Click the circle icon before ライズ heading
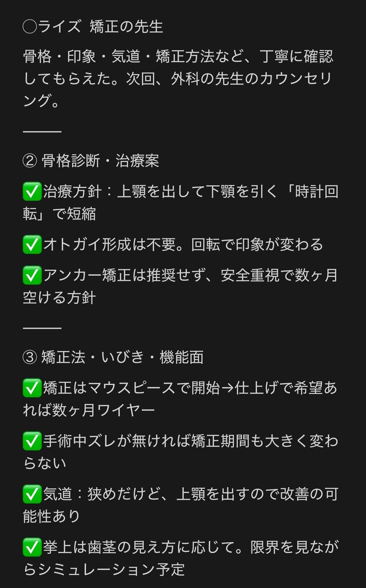Image resolution: width=366 pixels, height=588 pixels. coord(30,26)
